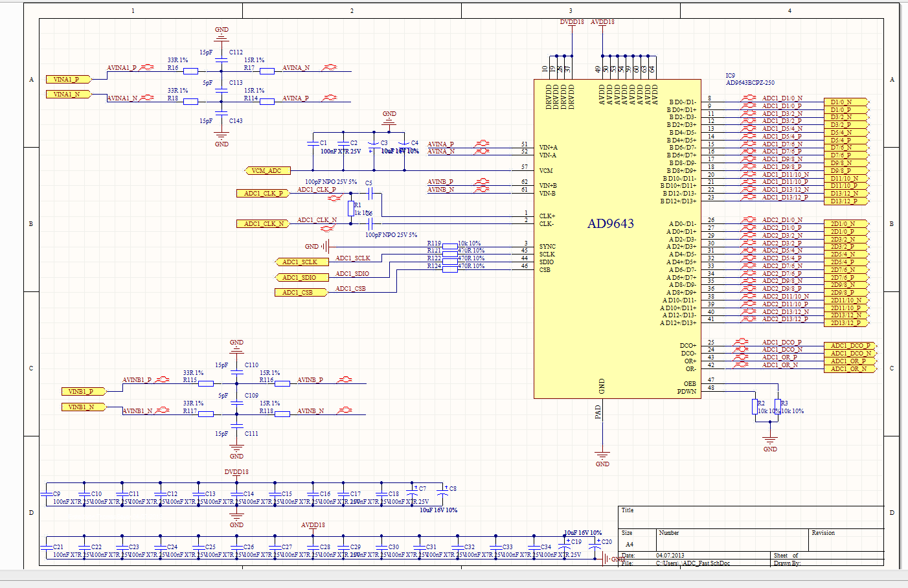The image size is (908, 588).
Task: Select the VINA1_P input port
Action: 67,79
